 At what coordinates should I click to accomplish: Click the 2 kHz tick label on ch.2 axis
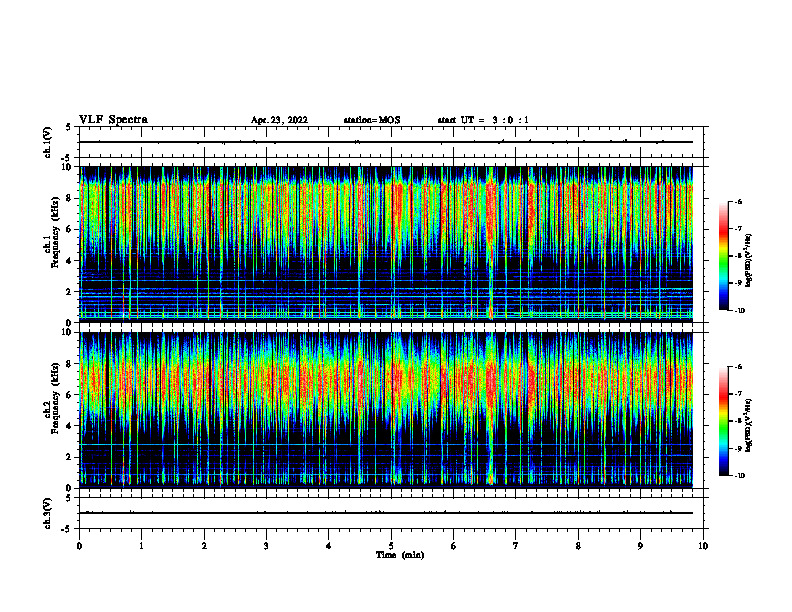(70, 457)
